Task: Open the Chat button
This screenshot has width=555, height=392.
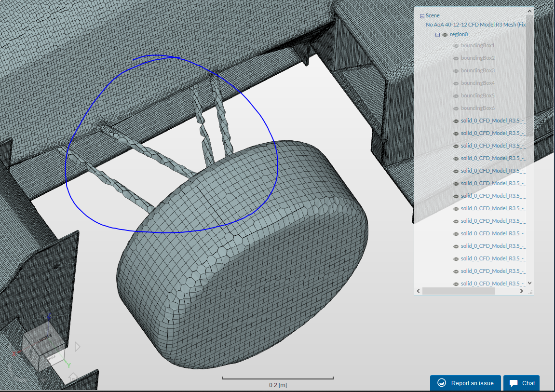Action: tap(522, 383)
